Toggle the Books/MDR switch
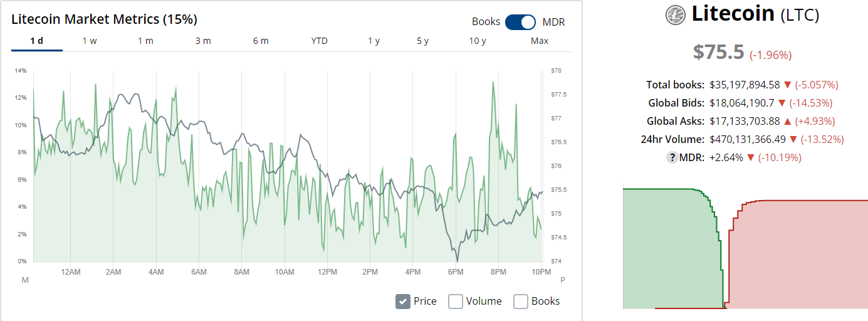The image size is (868, 321). click(x=520, y=22)
